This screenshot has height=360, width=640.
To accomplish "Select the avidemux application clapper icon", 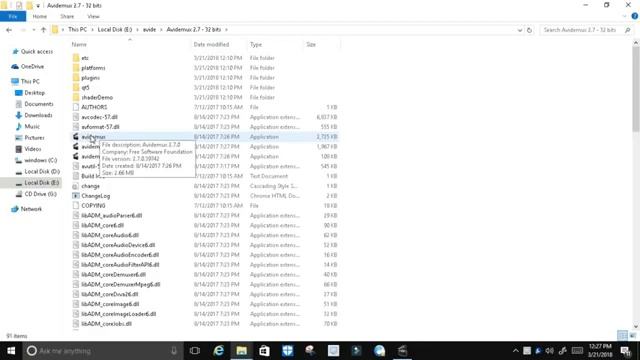I will [76, 137].
